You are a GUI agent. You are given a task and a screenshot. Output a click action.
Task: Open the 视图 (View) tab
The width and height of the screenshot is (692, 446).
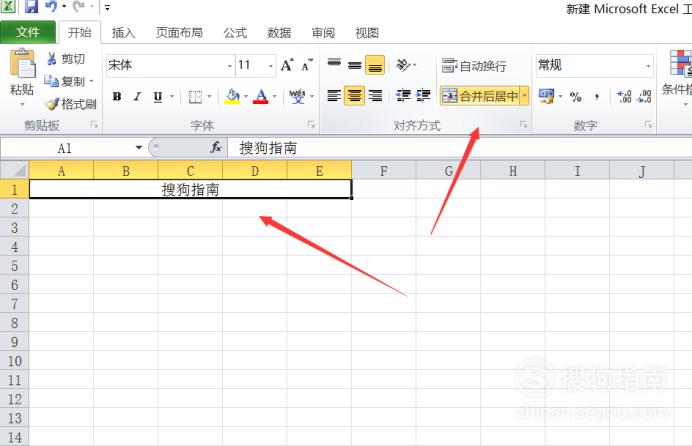click(x=367, y=33)
